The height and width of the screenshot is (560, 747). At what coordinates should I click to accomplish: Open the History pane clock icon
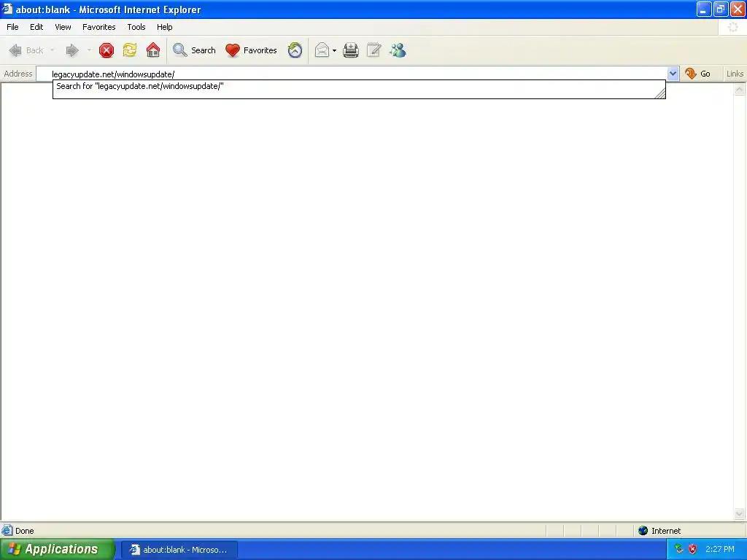point(295,50)
